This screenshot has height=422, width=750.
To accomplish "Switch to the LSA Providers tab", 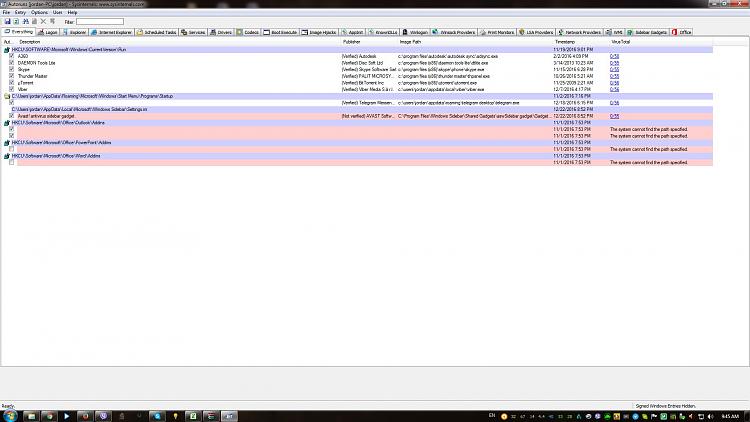I will [536, 32].
